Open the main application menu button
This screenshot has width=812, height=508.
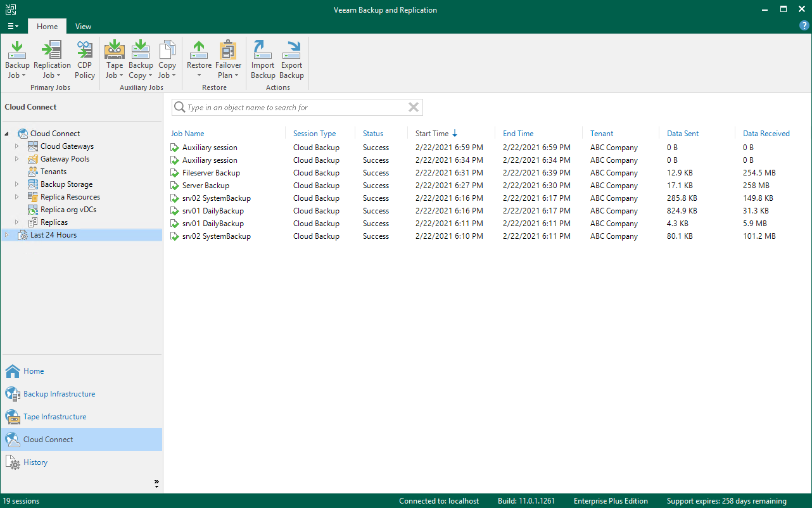point(13,27)
